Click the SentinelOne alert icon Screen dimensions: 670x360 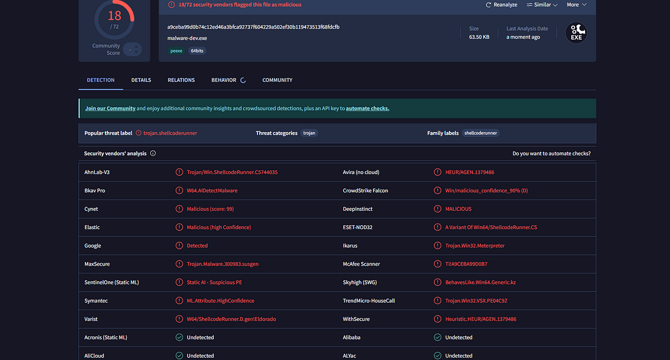[x=179, y=282]
